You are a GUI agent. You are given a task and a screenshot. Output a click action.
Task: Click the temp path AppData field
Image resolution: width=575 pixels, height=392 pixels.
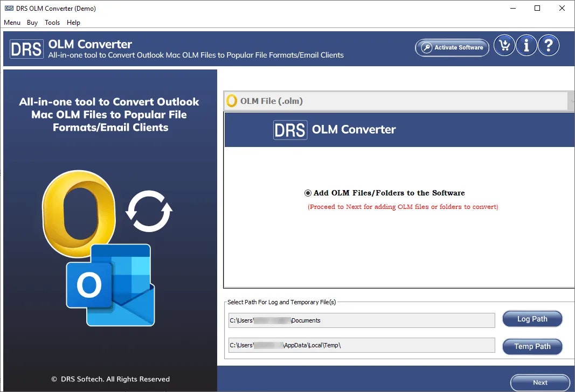pyautogui.click(x=362, y=345)
